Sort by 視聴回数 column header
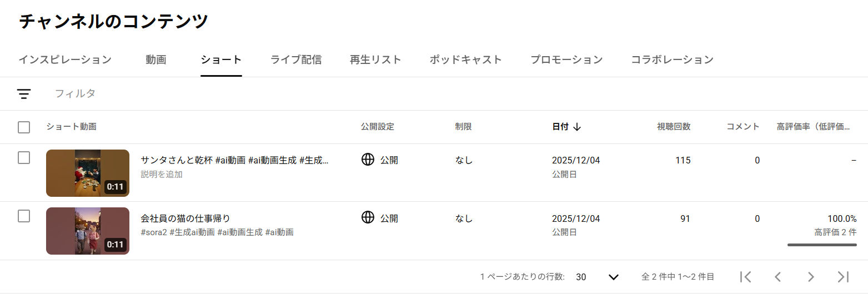This screenshot has height=303, width=868. 674,127
